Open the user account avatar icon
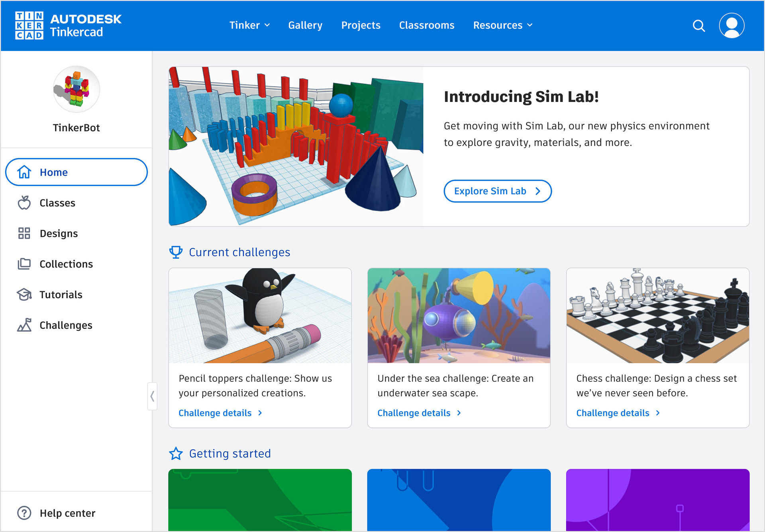 point(732,25)
